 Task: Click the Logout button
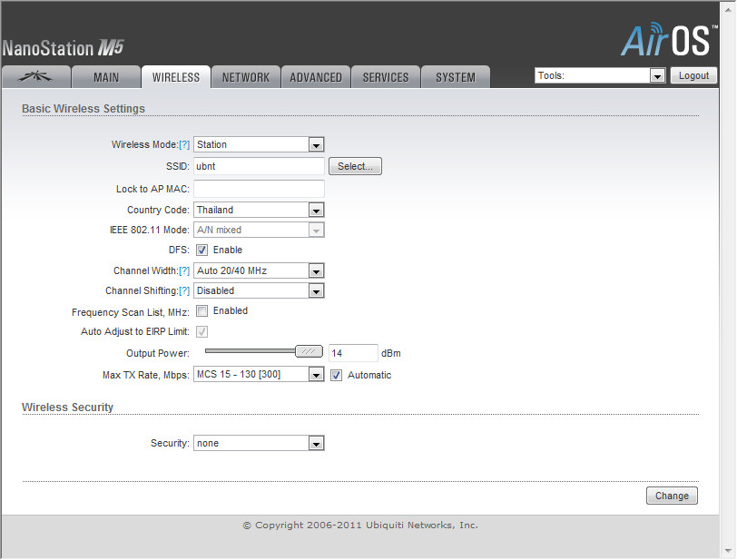pyautogui.click(x=693, y=75)
